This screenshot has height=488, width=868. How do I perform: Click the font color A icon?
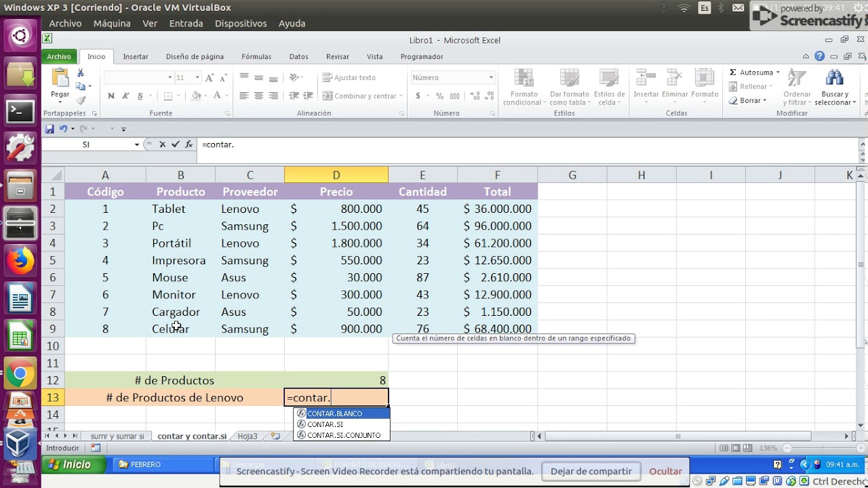point(218,96)
